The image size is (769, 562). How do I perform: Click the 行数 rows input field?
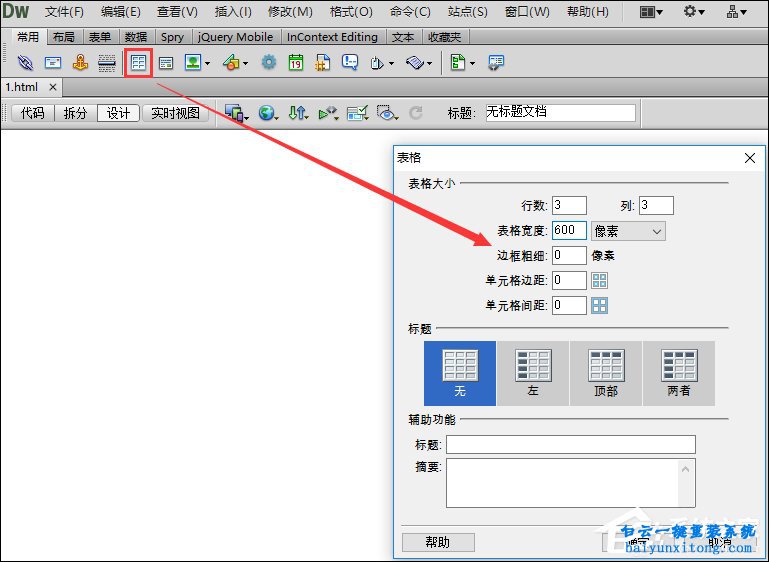[x=569, y=205]
